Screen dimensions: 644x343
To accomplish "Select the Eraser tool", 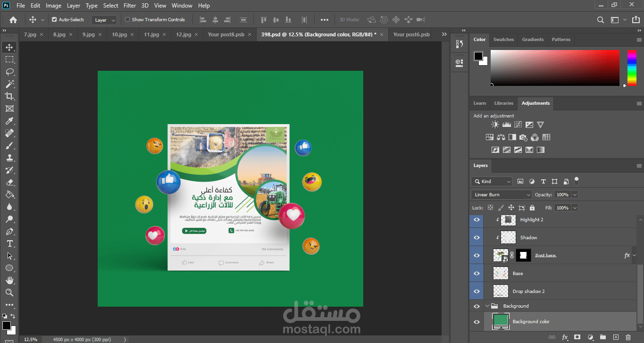I will (9, 182).
